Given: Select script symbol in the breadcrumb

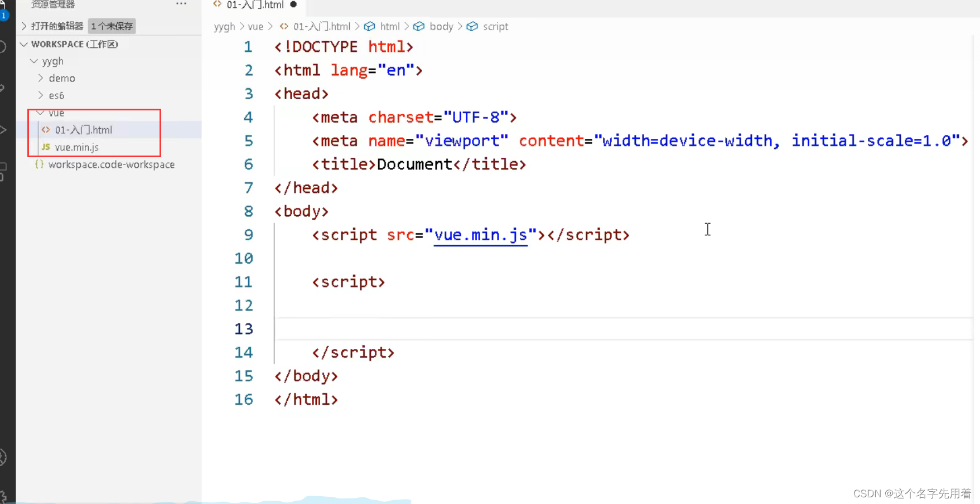Looking at the screenshot, I should tap(495, 27).
